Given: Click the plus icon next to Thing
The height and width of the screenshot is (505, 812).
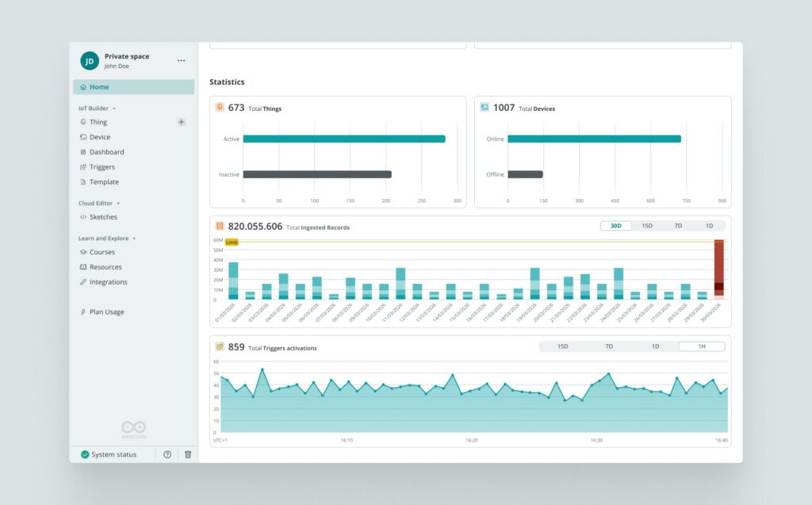Looking at the screenshot, I should [x=182, y=122].
